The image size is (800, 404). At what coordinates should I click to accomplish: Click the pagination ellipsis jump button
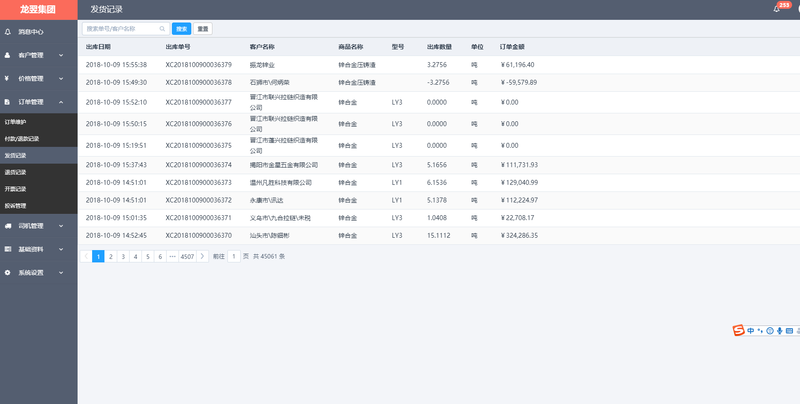pos(172,257)
